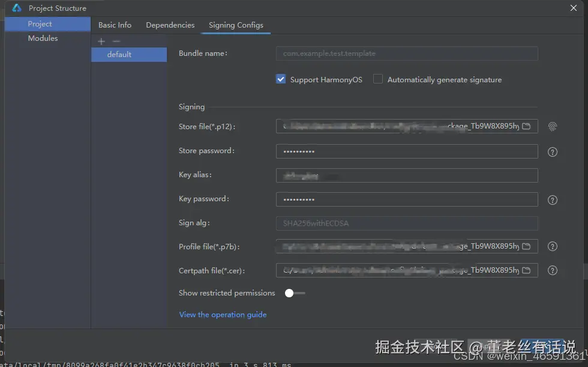The height and width of the screenshot is (367, 588).
Task: Click into the Key alias input field
Action: click(406, 175)
